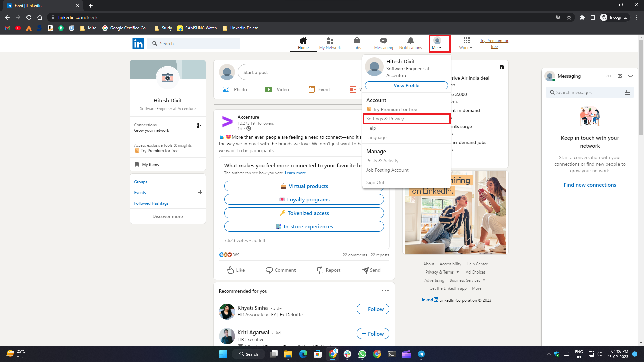Click Try Premium for free header link
The image size is (644, 362).
point(494,44)
